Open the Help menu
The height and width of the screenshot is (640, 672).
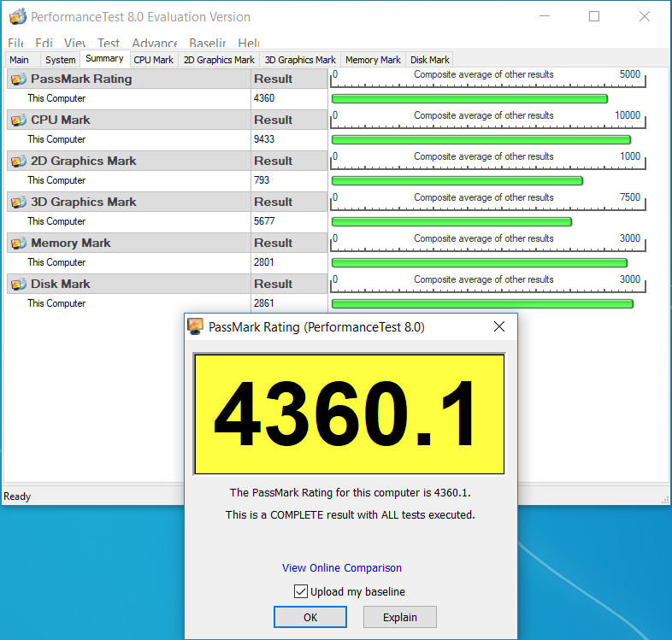(249, 43)
